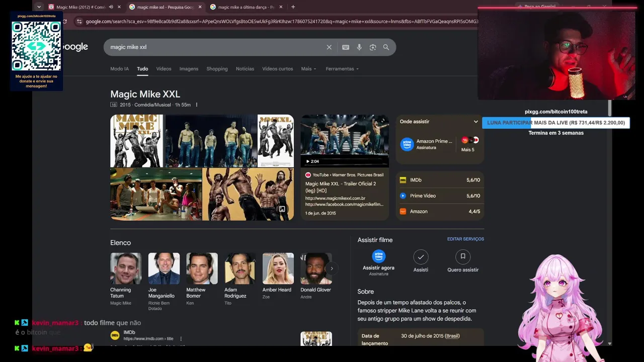The width and height of the screenshot is (644, 362).
Task: Open the stage lineup movie still
Action: (211, 141)
